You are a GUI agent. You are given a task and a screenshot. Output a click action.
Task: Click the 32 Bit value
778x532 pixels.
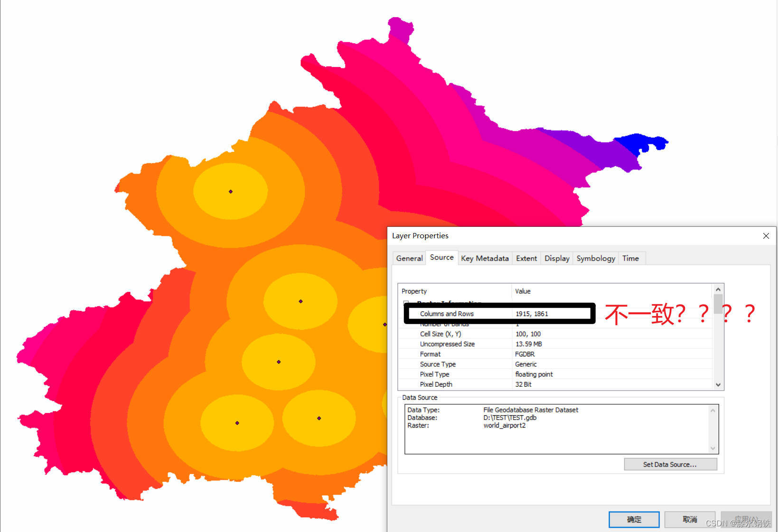[523, 384]
